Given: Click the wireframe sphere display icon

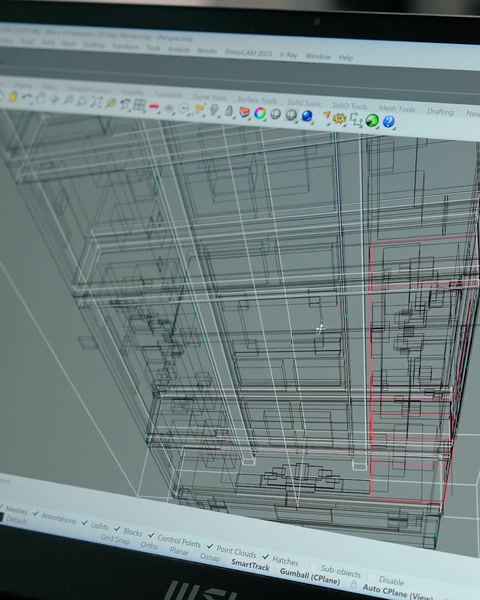Looking at the screenshot, I should point(291,115).
